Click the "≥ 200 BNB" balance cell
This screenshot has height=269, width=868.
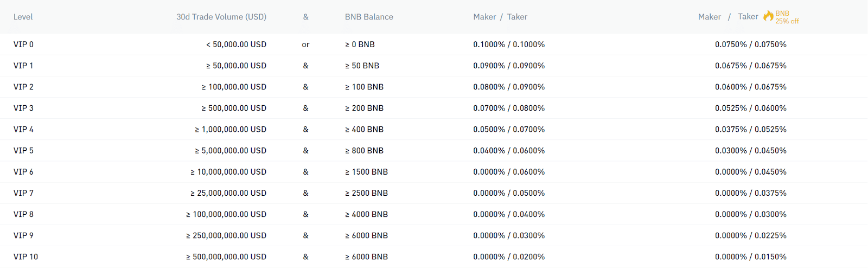[364, 108]
